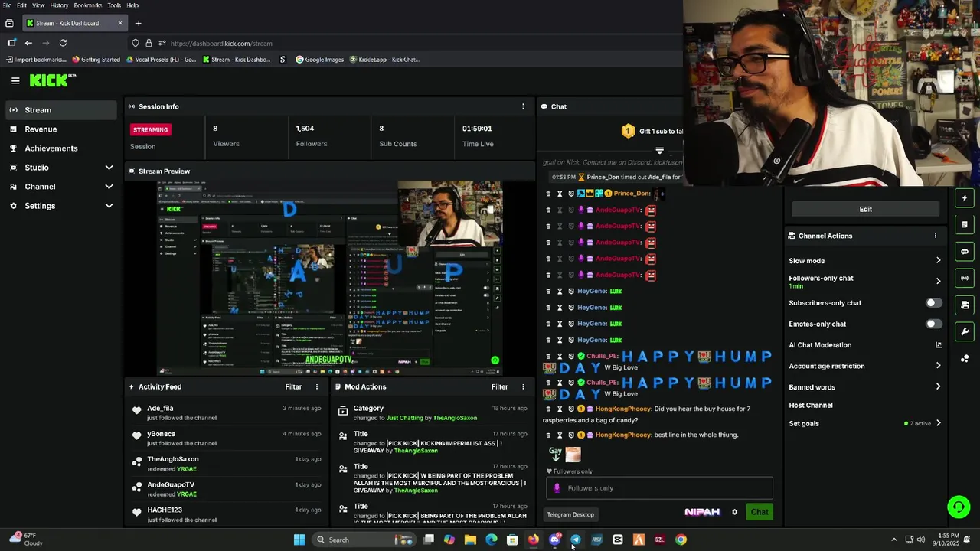Open Telegram from the taskbar

click(576, 540)
